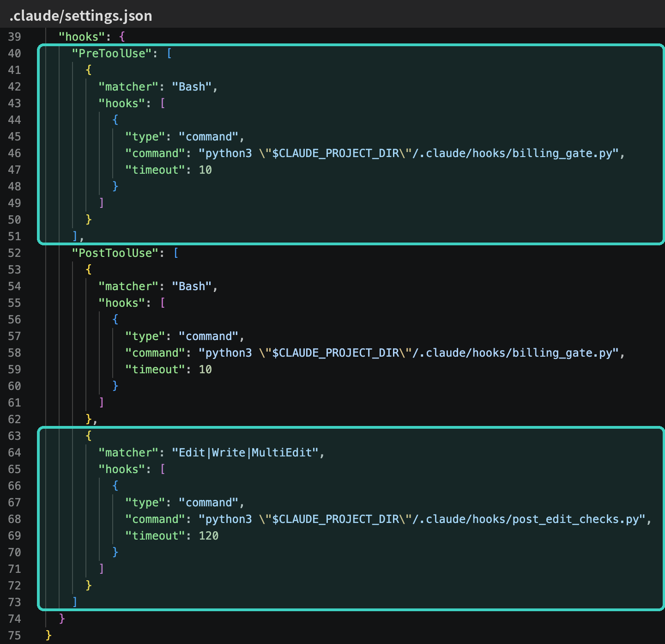Click opening brace on line 41

(89, 70)
